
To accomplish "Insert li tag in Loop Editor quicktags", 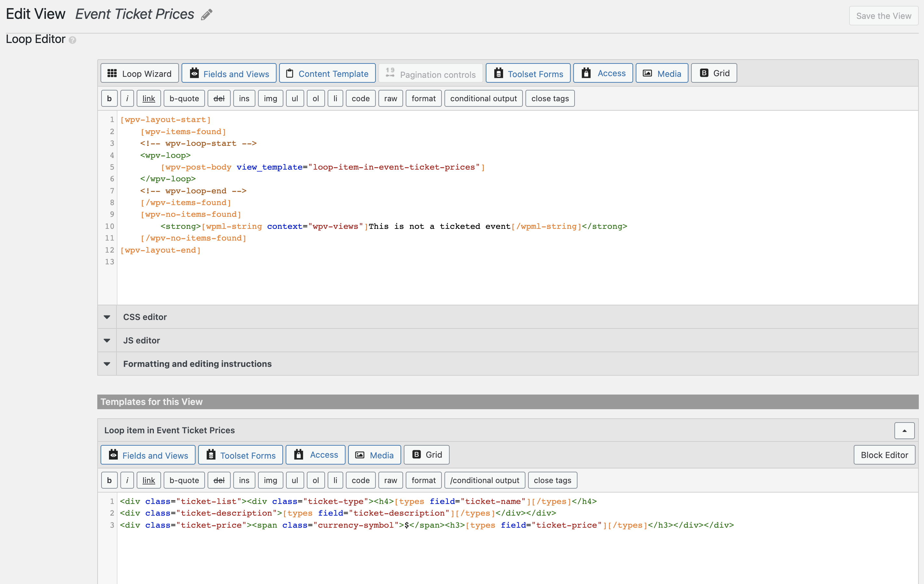I will click(335, 98).
